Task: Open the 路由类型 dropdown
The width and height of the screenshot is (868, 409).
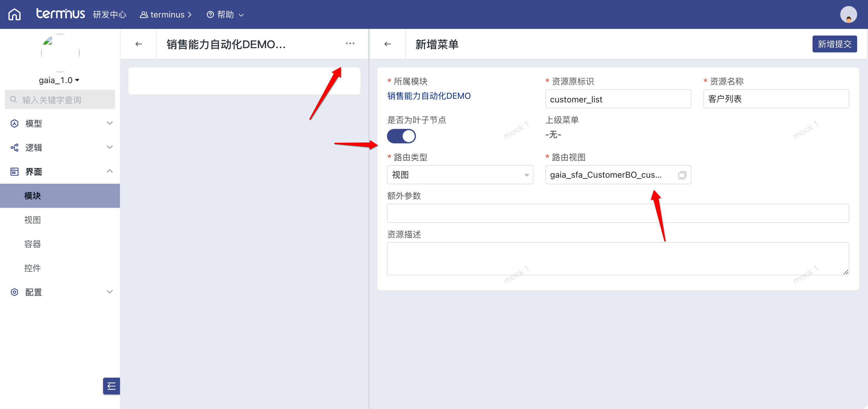Action: (x=460, y=175)
